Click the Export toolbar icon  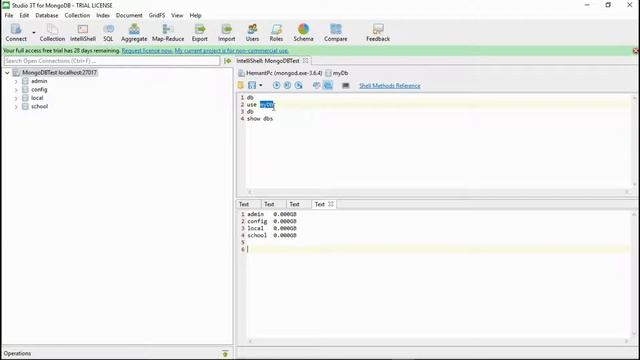coord(200,32)
